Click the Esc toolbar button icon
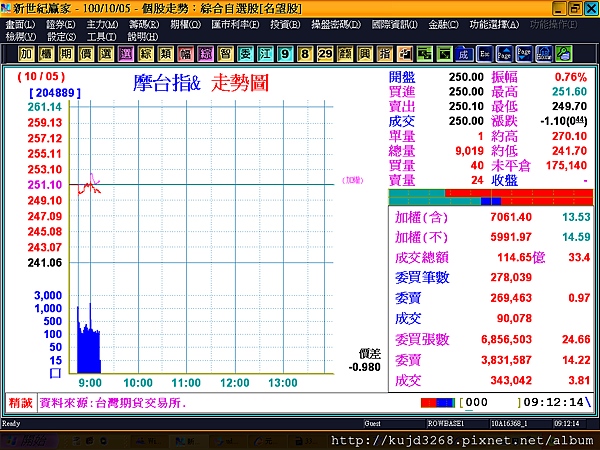This screenshot has width=600, height=450. 484,54
